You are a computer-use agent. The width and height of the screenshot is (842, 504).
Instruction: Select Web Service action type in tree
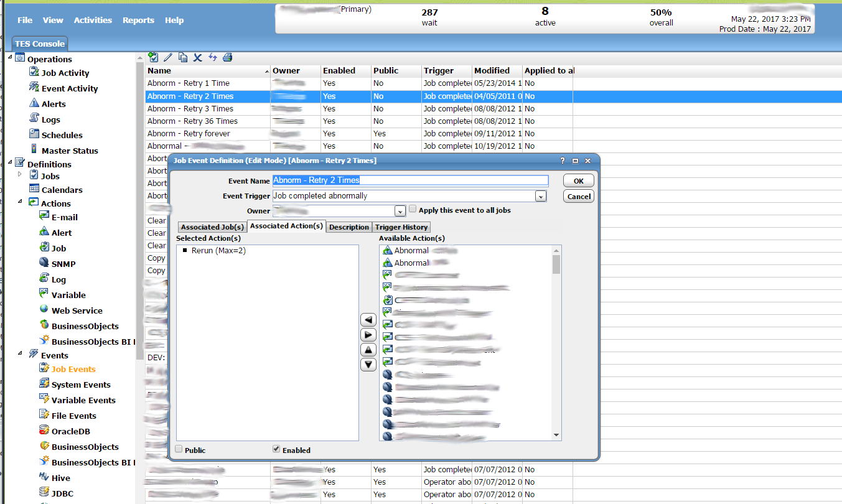pyautogui.click(x=77, y=310)
